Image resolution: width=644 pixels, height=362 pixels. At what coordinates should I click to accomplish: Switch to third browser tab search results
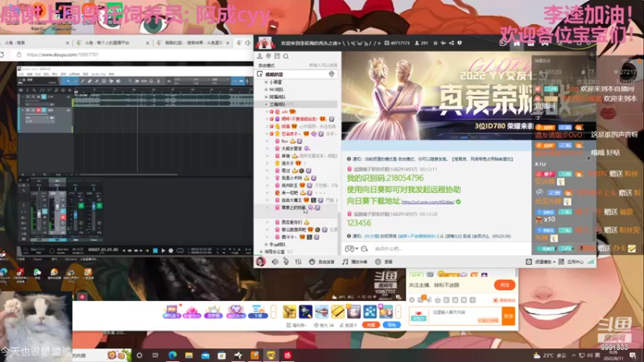(193, 43)
